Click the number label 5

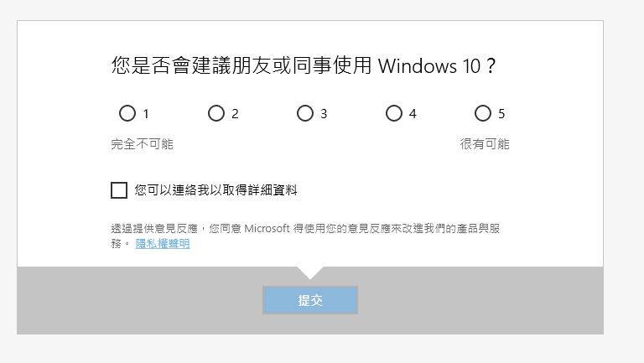(501, 114)
